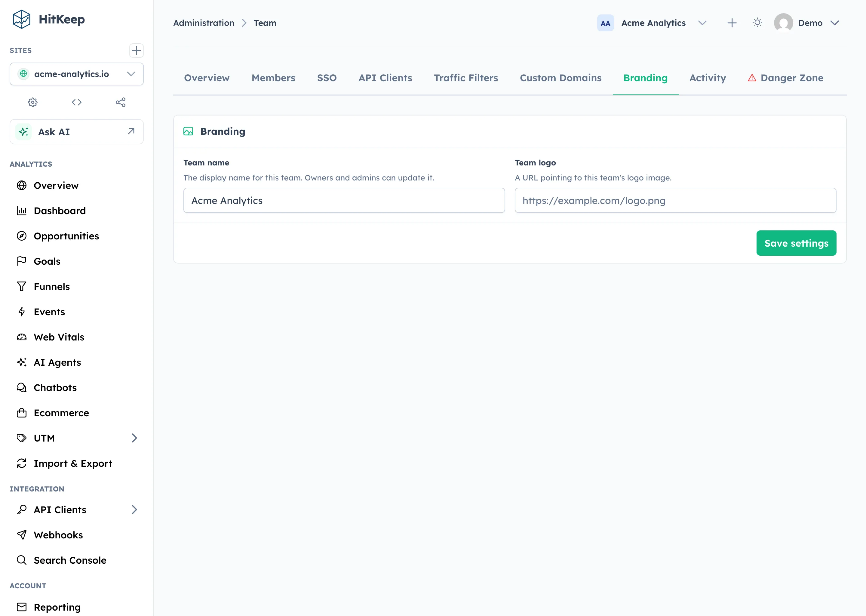Click the Overview globe icon in sidebar

[22, 185]
